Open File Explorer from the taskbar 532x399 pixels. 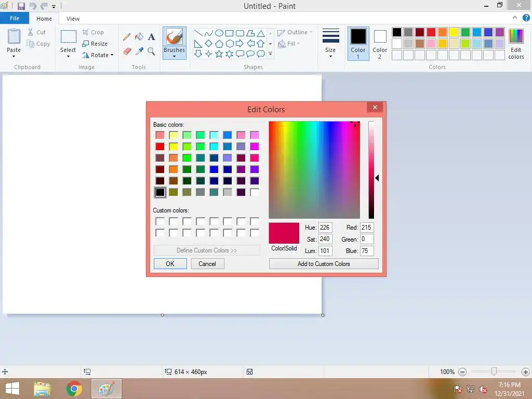[x=42, y=389]
